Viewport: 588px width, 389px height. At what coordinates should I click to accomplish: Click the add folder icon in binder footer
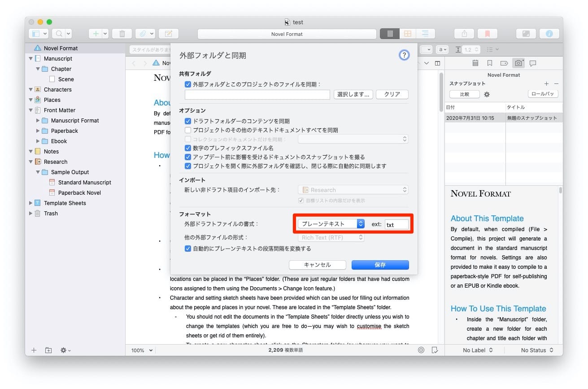[x=48, y=350]
